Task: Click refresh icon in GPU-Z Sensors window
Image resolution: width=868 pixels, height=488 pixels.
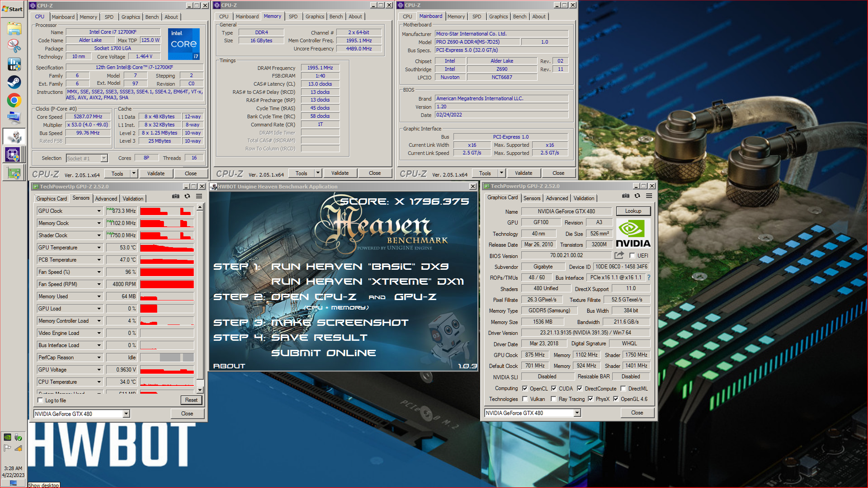Action: (187, 197)
